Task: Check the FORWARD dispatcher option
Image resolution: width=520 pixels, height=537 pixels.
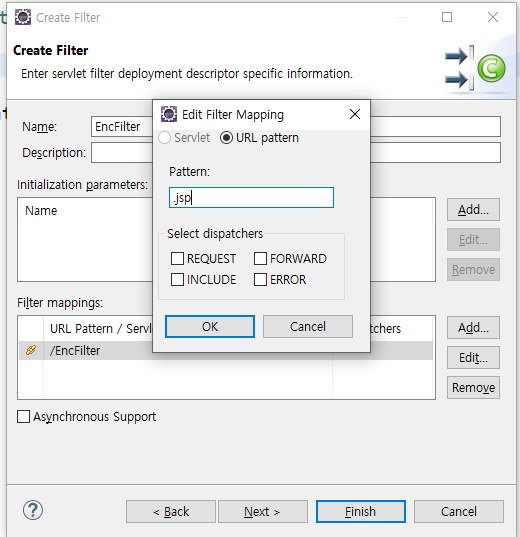Action: [260, 259]
